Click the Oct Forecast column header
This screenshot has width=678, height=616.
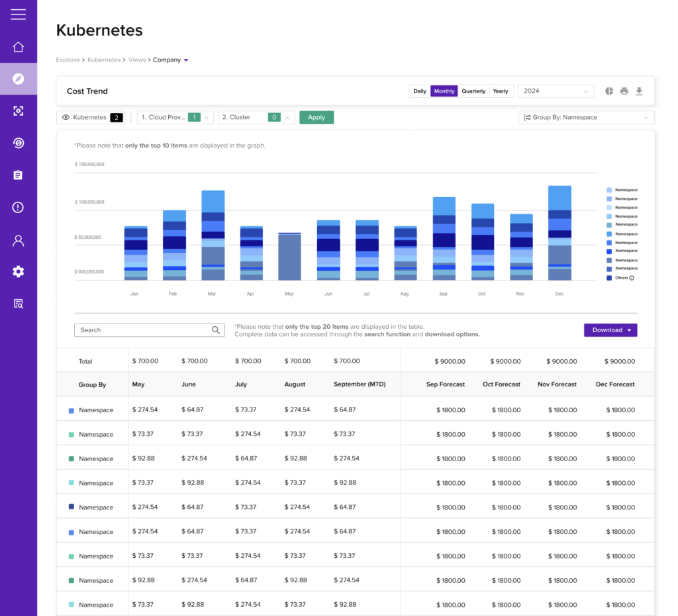point(501,384)
